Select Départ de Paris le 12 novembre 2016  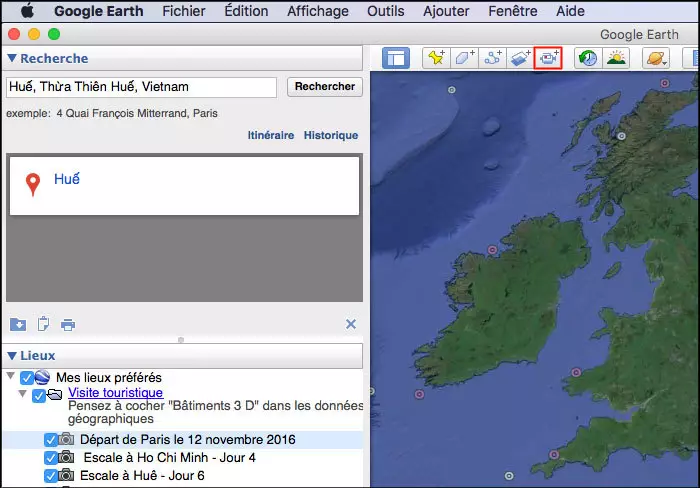click(x=188, y=439)
